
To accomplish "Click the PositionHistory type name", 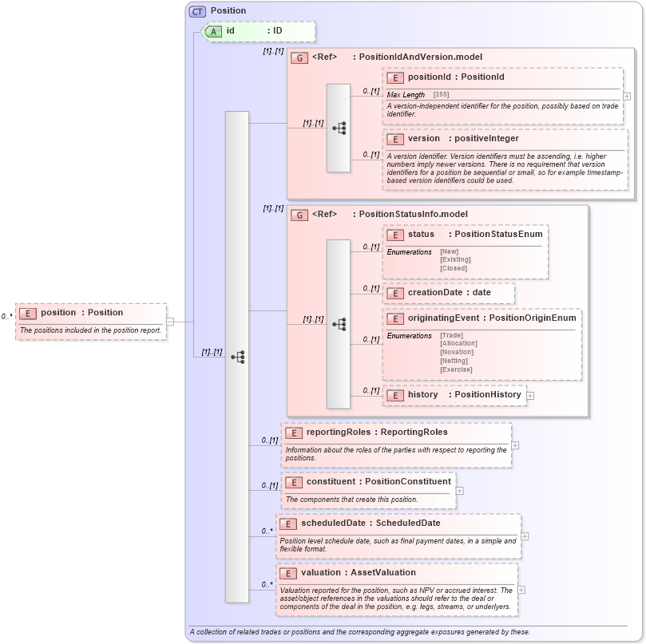I will click(488, 394).
